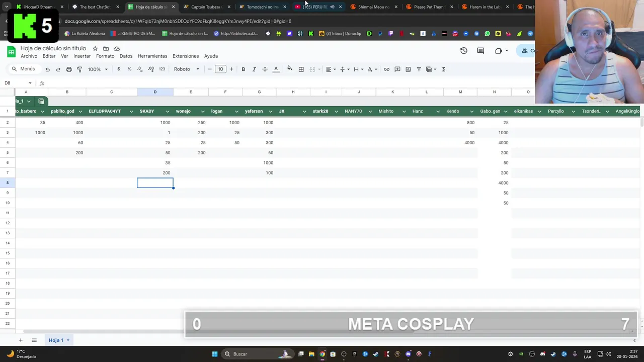Screen dimensions: 644x362
Task: Open more number formats 123
Action: [162, 69]
